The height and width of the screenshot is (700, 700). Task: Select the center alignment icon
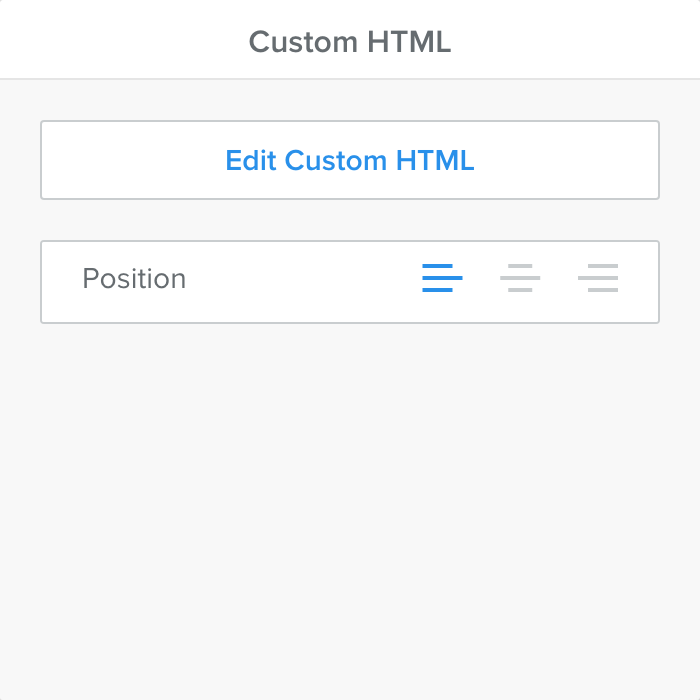click(520, 278)
